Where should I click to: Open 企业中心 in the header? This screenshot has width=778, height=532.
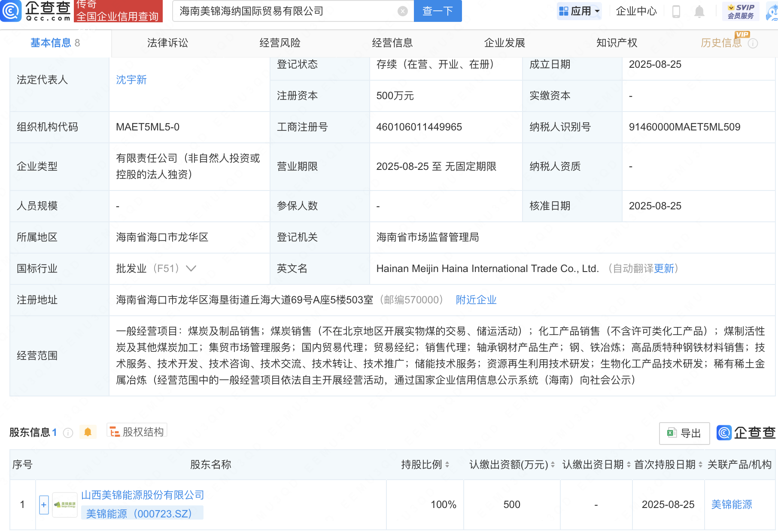click(636, 11)
